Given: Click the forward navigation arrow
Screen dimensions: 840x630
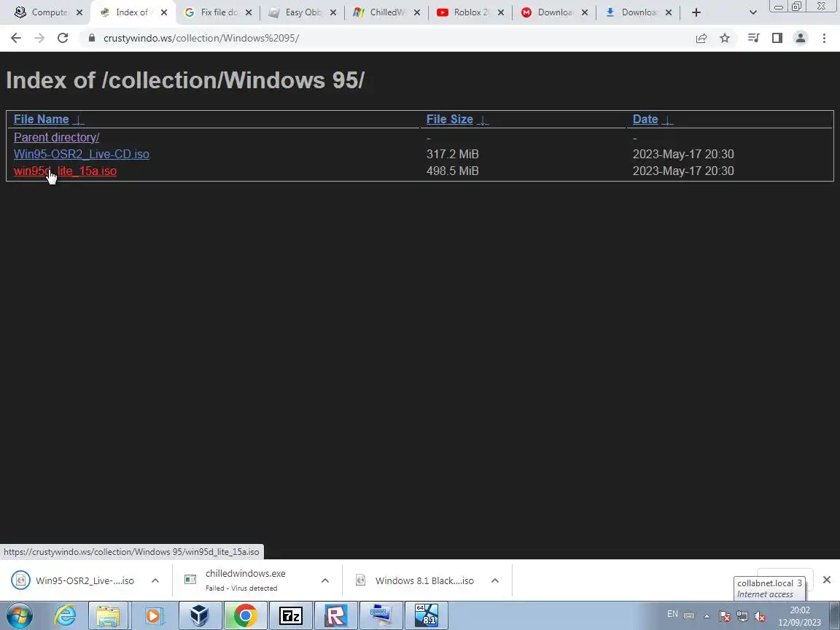Looking at the screenshot, I should [39, 38].
